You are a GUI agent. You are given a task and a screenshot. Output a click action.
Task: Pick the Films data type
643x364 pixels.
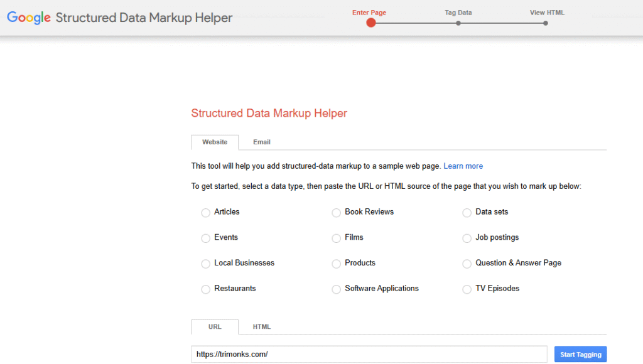337,238
